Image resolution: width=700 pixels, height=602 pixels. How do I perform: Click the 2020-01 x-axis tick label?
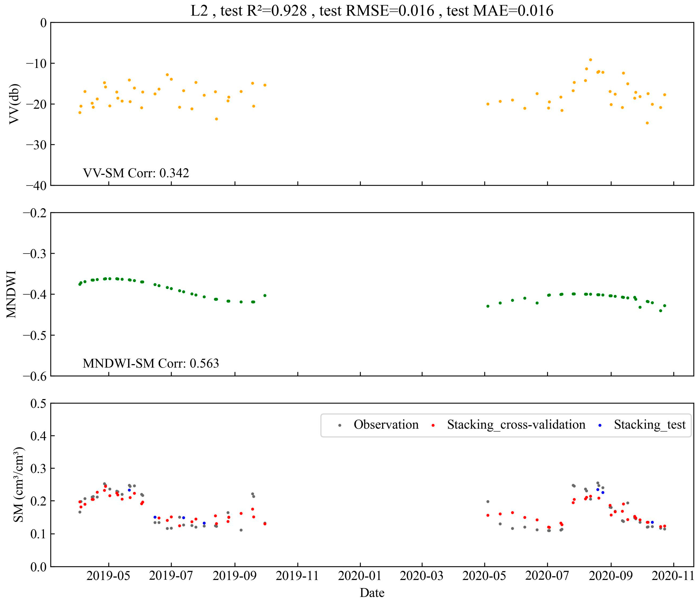(360, 576)
